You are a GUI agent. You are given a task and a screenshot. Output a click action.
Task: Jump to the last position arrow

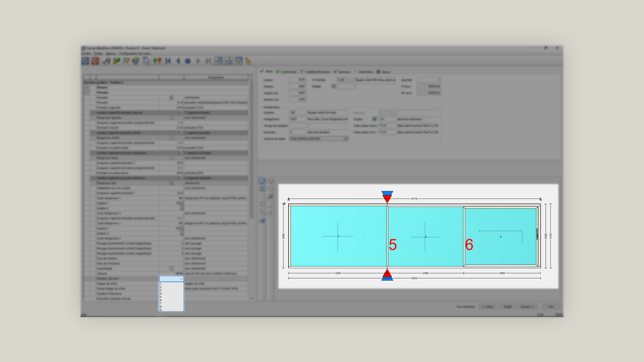pyautogui.click(x=208, y=61)
